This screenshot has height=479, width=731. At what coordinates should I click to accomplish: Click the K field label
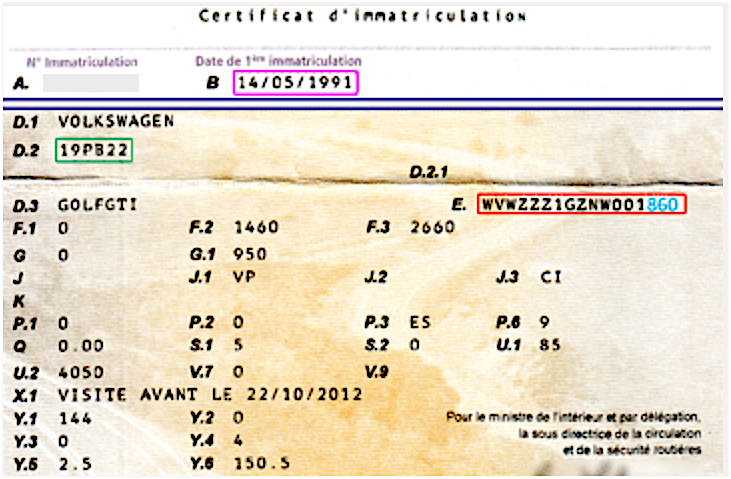(19, 301)
